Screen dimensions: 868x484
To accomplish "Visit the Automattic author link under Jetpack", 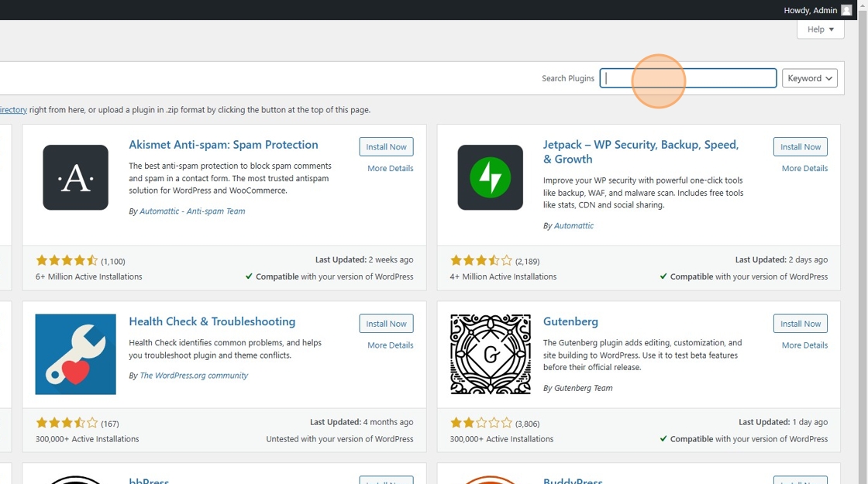I will click(x=573, y=225).
